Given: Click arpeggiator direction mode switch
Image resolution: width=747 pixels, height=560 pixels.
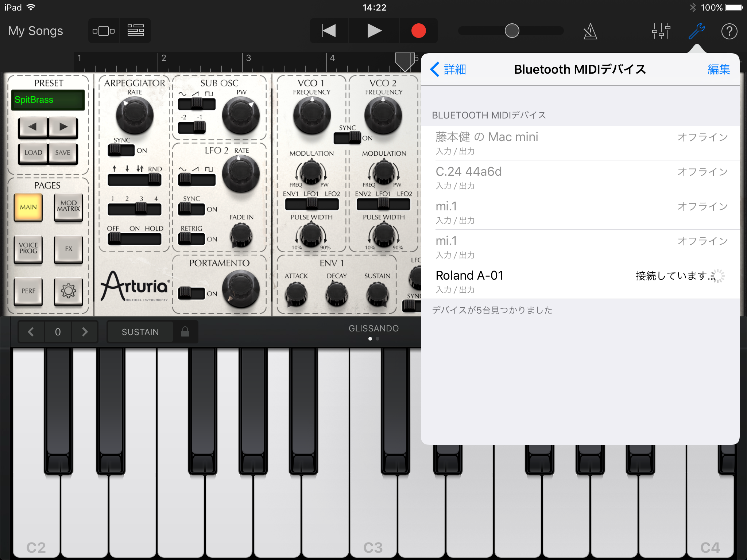Looking at the screenshot, I should (135, 179).
